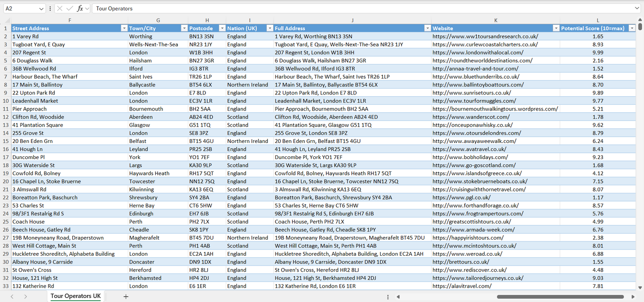Click the horizontal scrollbar left arrow
This screenshot has height=302, width=644.
398,297
